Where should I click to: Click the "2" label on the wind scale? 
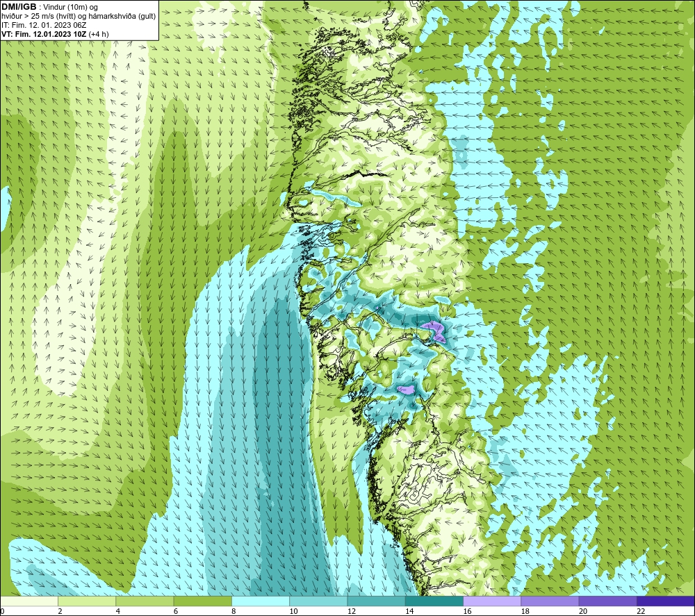(60, 611)
